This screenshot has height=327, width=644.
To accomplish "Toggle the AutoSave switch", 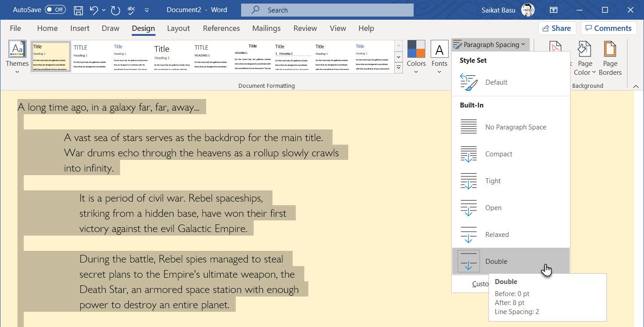I will 55,10.
